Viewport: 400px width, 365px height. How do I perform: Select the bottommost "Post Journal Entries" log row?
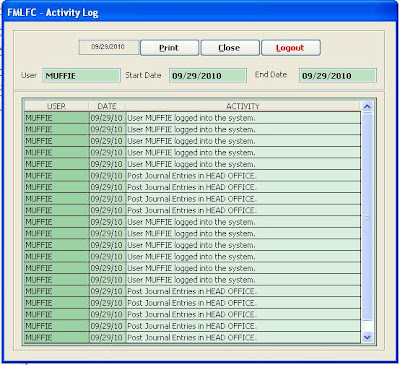point(192,337)
